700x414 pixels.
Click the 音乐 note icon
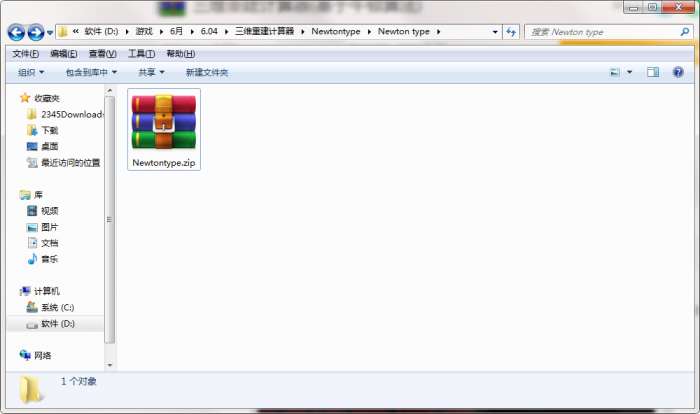pos(32,259)
